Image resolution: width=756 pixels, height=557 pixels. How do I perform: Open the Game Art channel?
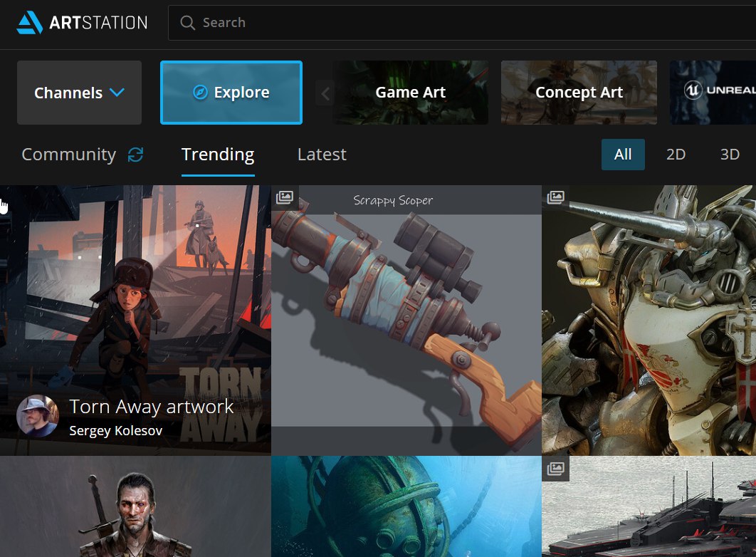(410, 93)
